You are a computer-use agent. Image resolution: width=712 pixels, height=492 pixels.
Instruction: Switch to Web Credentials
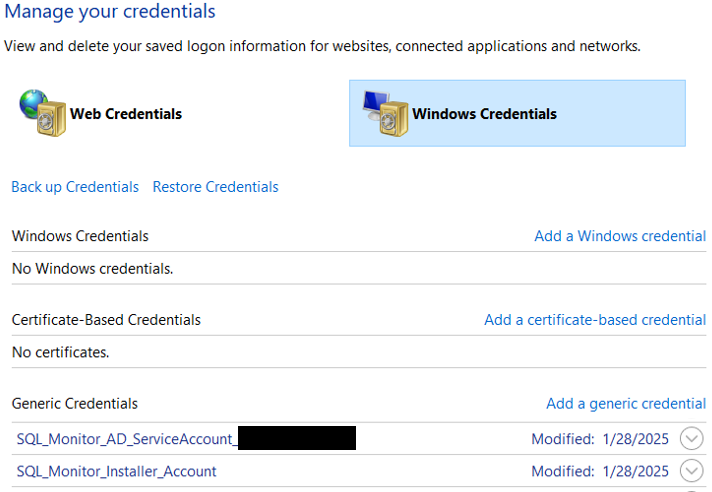(x=126, y=113)
